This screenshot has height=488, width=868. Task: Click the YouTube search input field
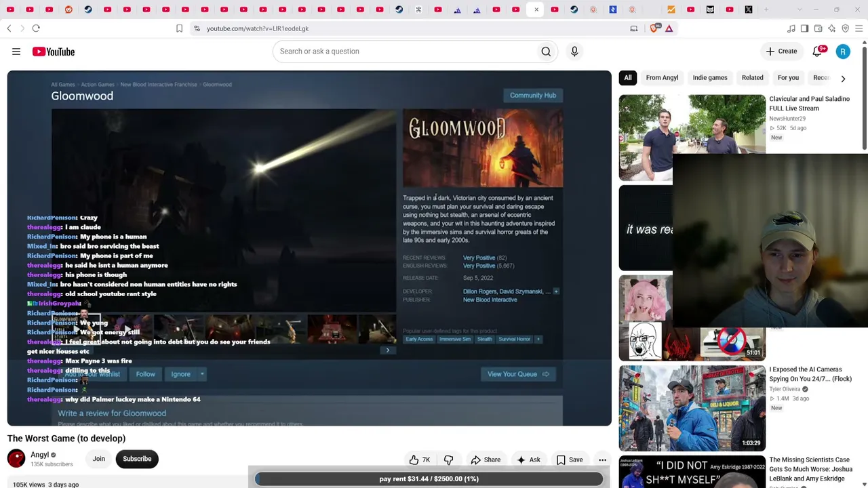point(404,52)
